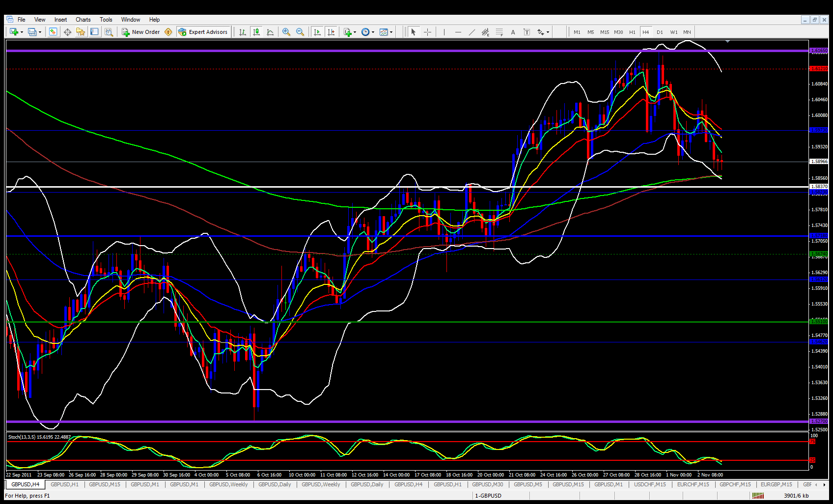Switch to the D1 timeframe
This screenshot has height=504, width=833.
point(660,32)
